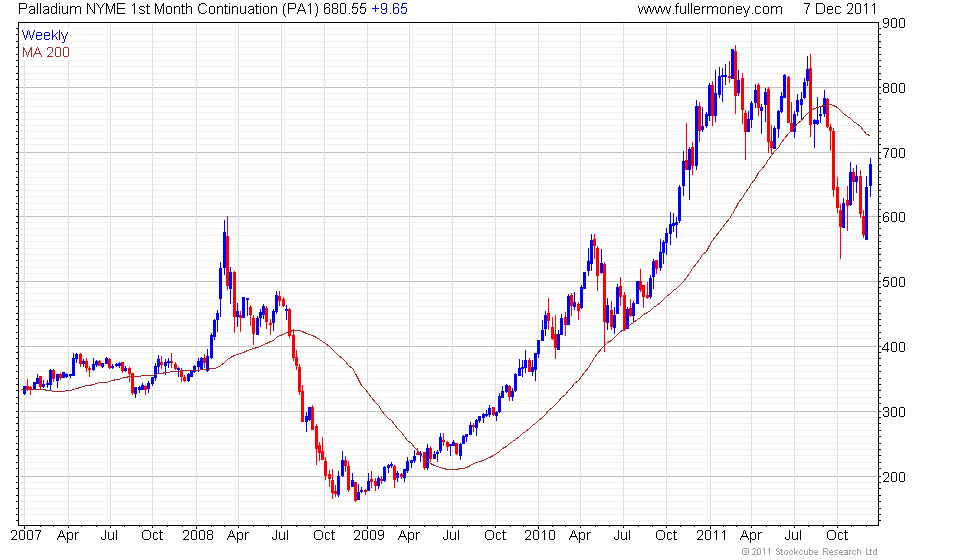Image resolution: width=960 pixels, height=560 pixels.
Task: Click the 2008 year label on time axis
Action: click(x=198, y=536)
